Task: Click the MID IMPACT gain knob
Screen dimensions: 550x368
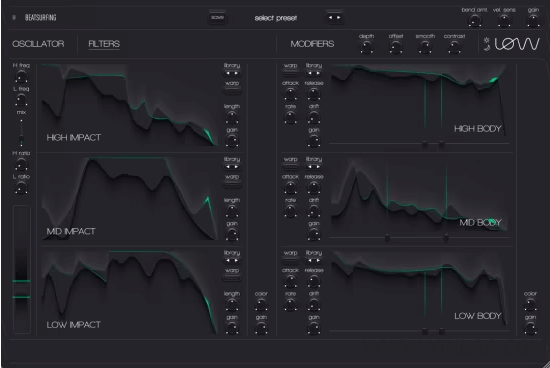Action: [x=232, y=234]
